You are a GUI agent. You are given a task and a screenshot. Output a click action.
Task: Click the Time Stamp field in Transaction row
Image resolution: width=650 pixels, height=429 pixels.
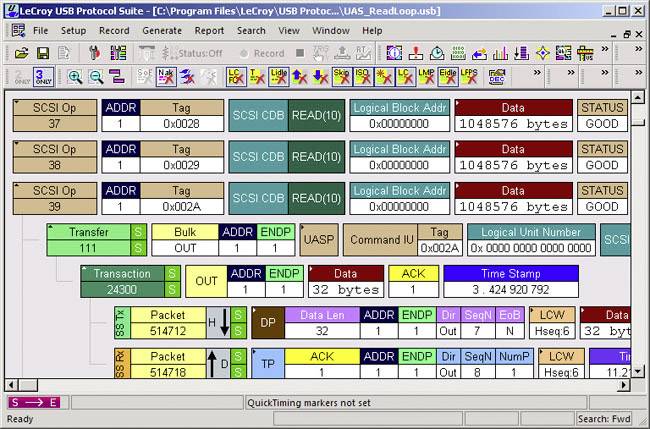pyautogui.click(x=510, y=281)
